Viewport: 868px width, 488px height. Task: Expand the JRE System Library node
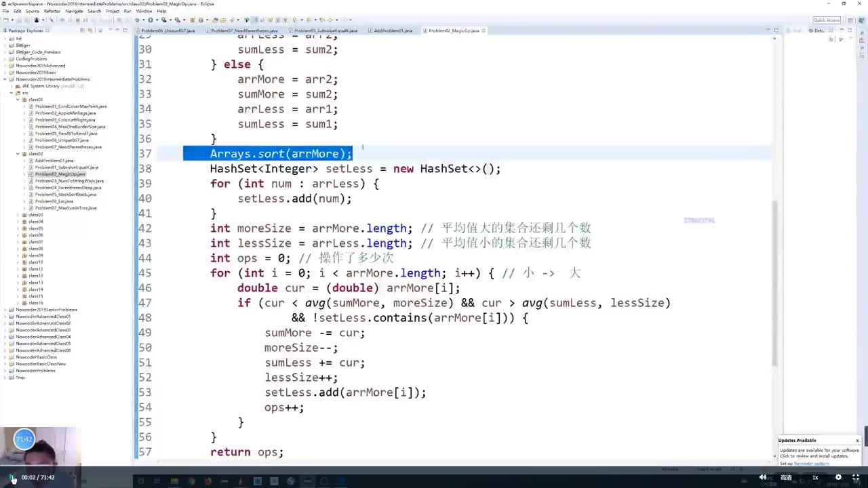[x=12, y=86]
